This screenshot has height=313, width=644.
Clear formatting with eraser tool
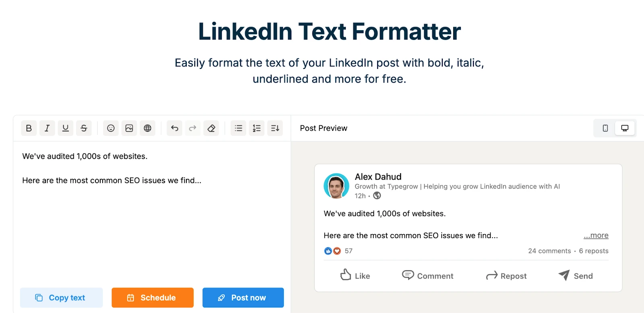211,128
